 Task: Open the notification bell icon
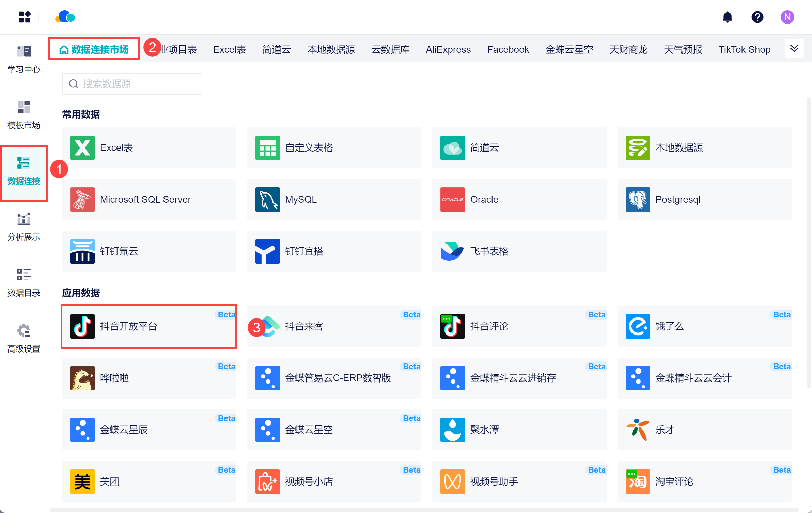coord(727,17)
